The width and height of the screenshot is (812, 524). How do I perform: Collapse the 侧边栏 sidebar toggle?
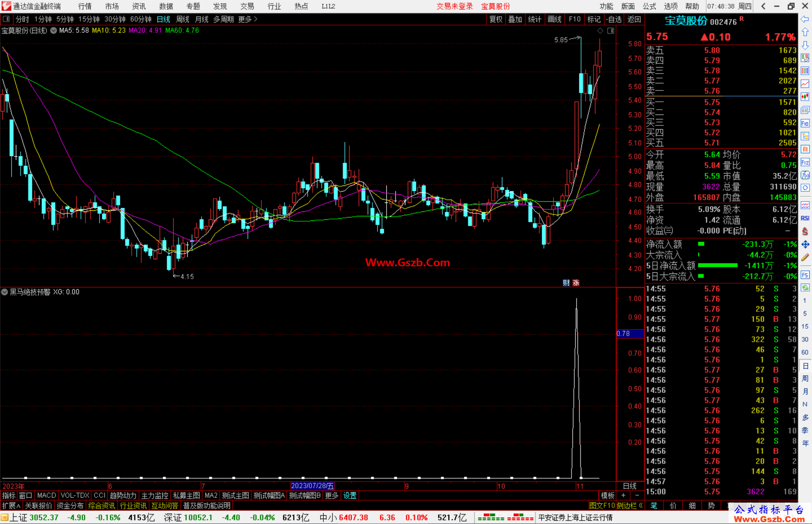click(630, 506)
